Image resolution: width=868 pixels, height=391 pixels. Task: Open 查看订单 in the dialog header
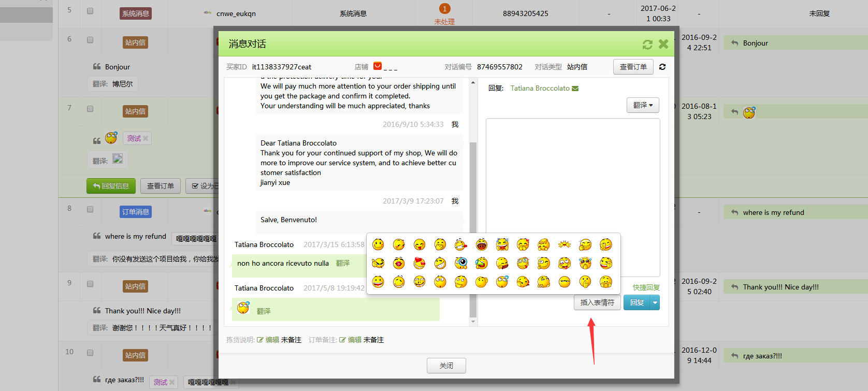(x=633, y=67)
